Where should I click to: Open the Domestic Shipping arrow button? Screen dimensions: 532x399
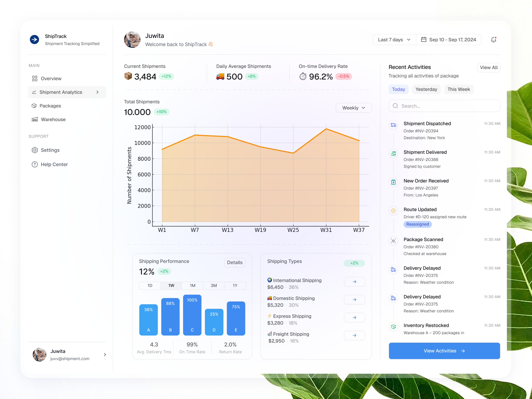coord(354,299)
